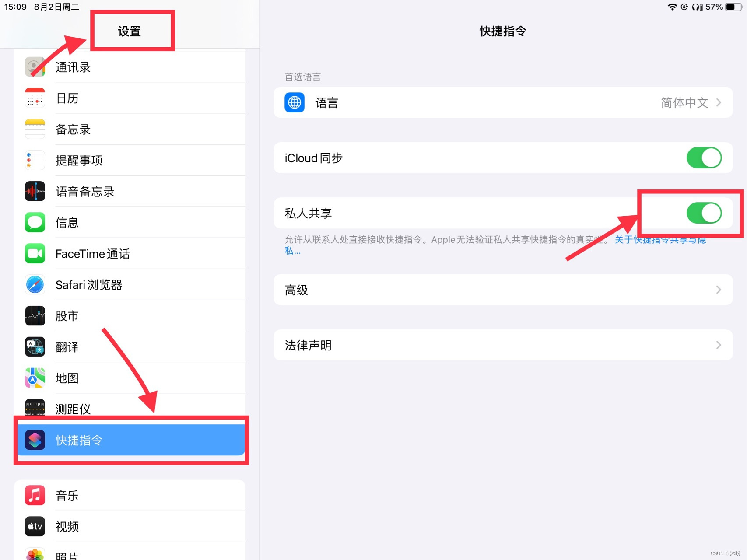This screenshot has height=560, width=747.
Task: Tap the battery status icon
Action: click(x=734, y=7)
